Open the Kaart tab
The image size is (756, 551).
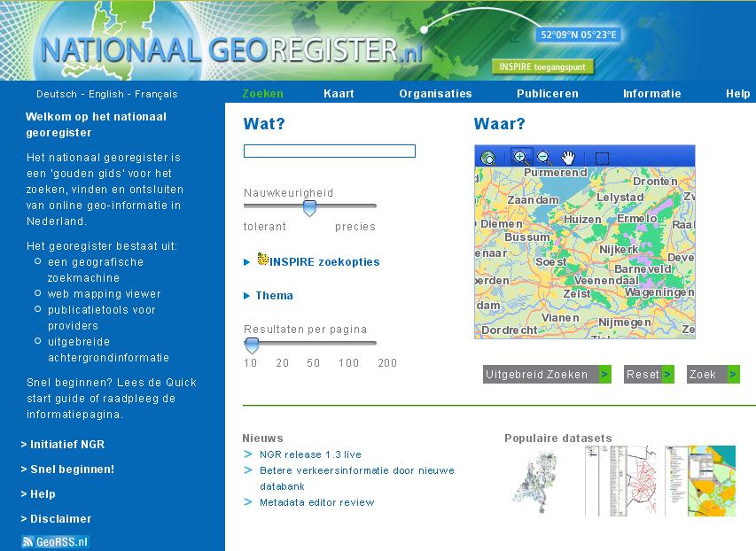pos(339,94)
